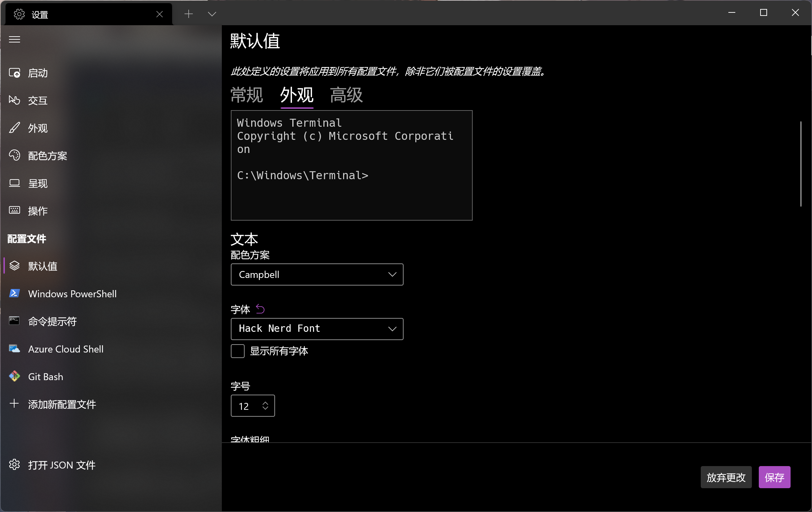Switch to 外观 tab in profile

click(297, 95)
